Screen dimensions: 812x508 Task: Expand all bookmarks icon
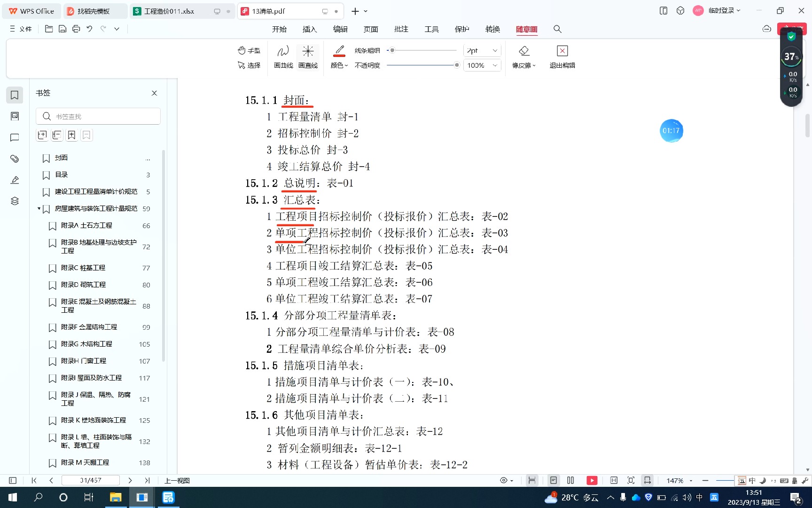[x=42, y=135]
